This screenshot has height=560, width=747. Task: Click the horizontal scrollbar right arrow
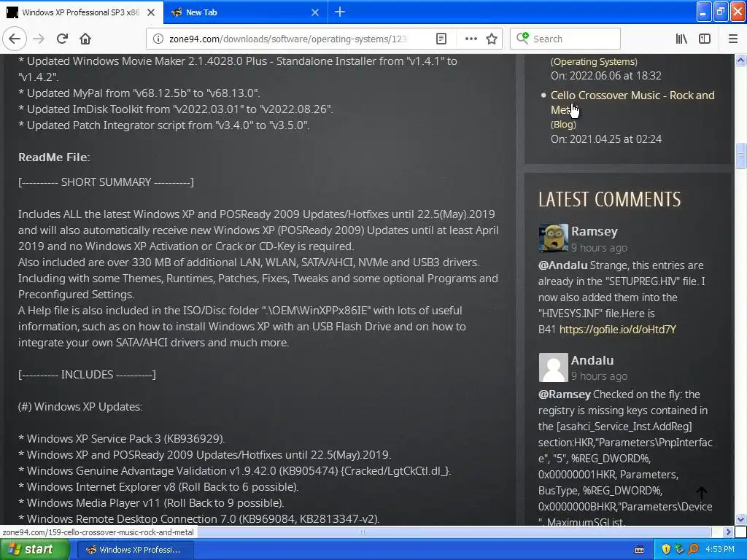pyautogui.click(x=727, y=532)
